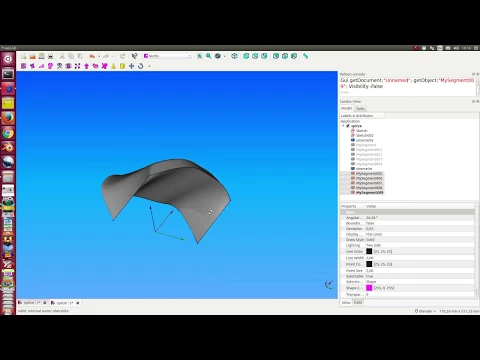Fit all content in the view

199,56
